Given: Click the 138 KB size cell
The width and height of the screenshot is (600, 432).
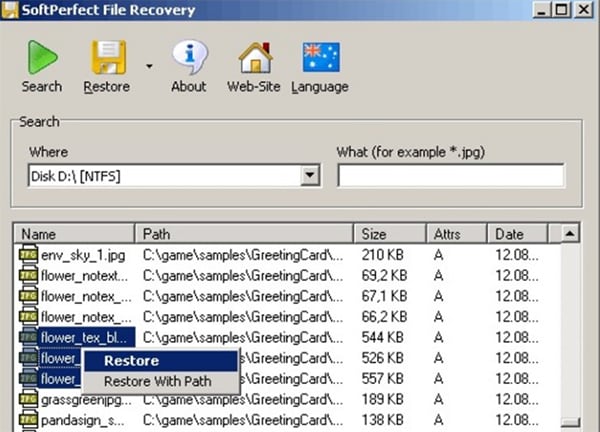Looking at the screenshot, I should tap(382, 420).
